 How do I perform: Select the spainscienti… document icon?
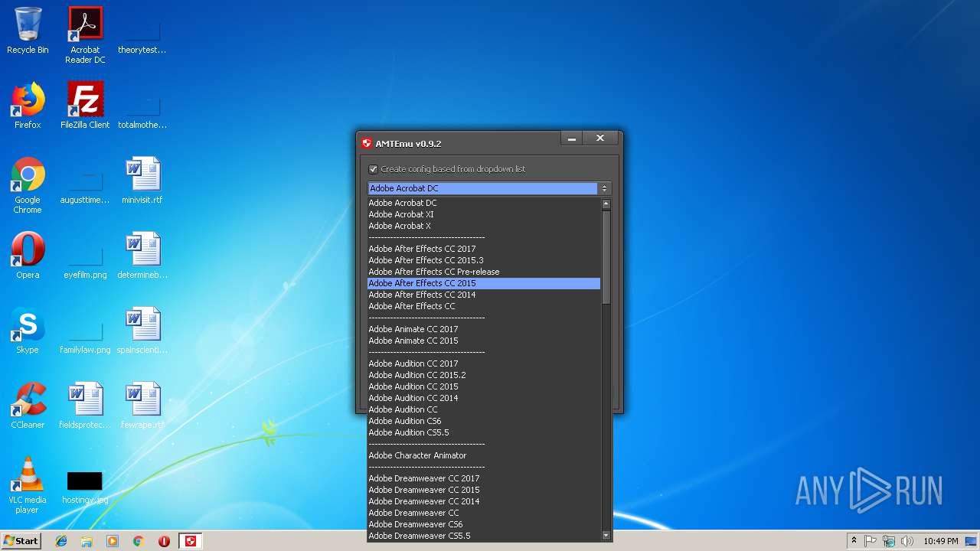(142, 331)
